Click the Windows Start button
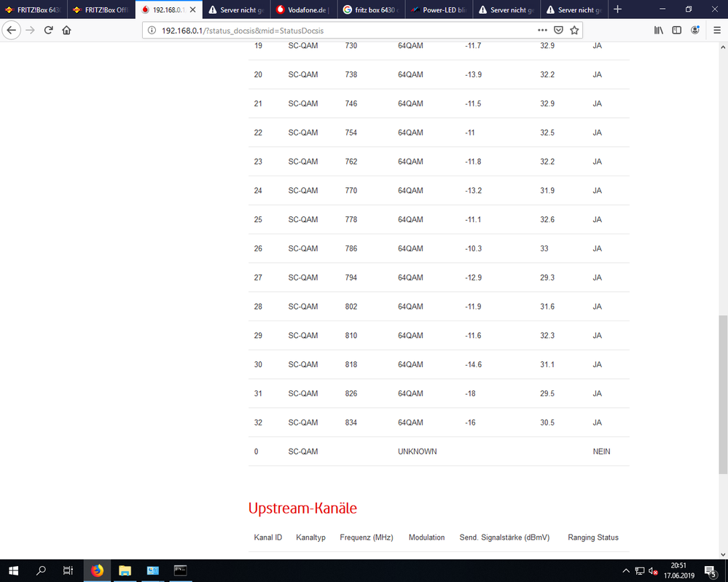 [x=14, y=570]
